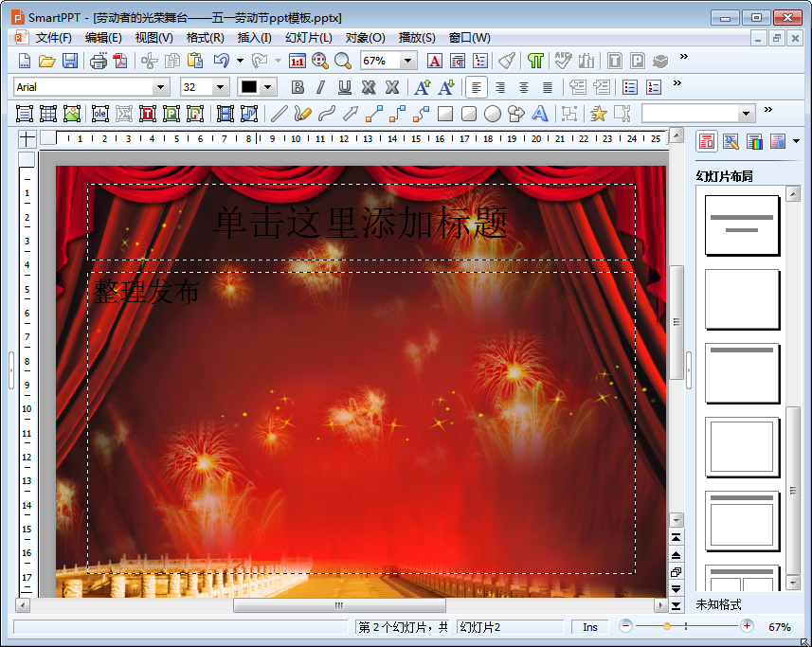Select the straight line drawing tool
The width and height of the screenshot is (812, 647).
pos(279,114)
